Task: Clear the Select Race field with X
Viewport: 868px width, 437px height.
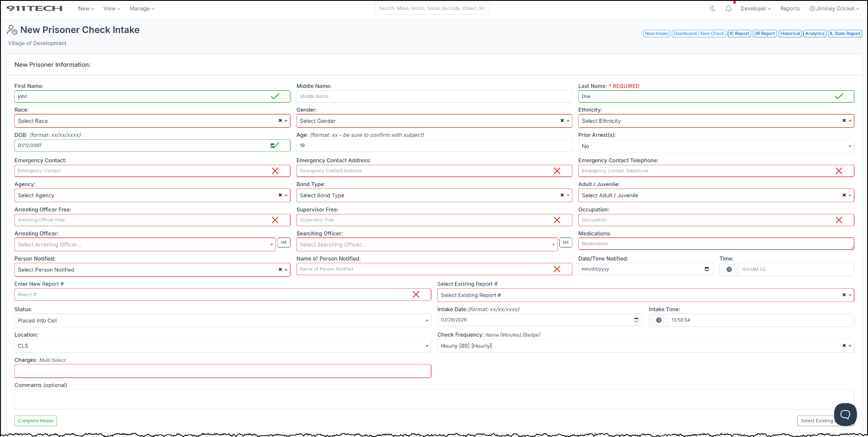Action: pos(280,121)
